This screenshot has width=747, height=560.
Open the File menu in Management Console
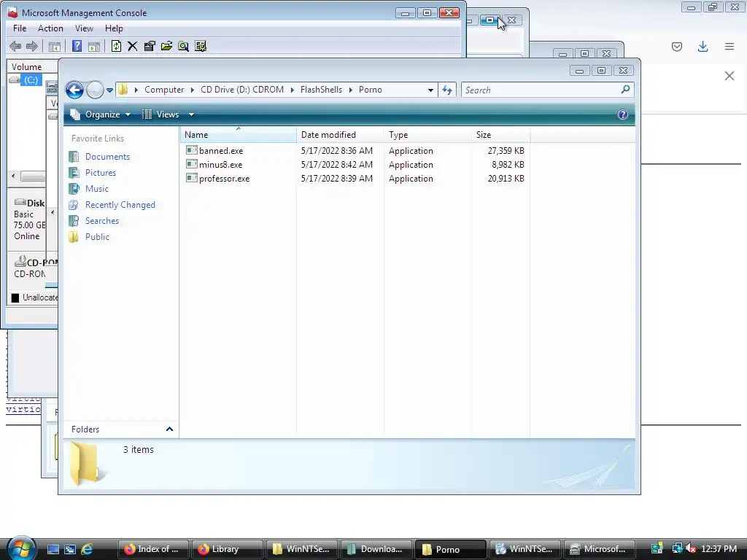click(x=20, y=28)
